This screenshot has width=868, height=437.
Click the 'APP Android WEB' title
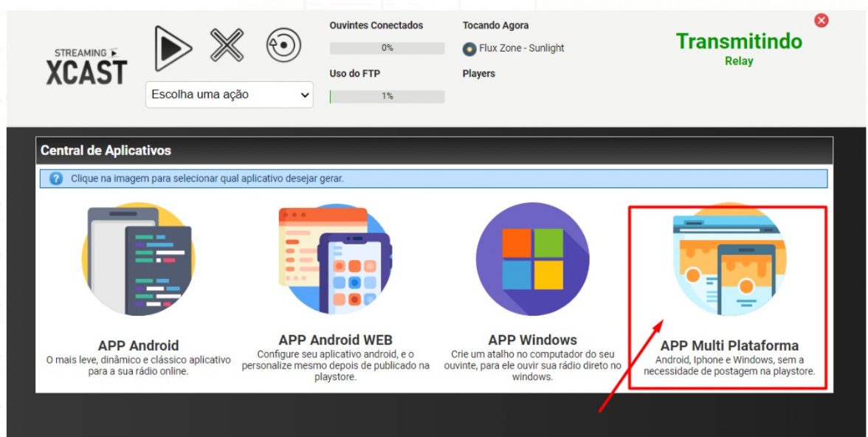[x=335, y=340]
